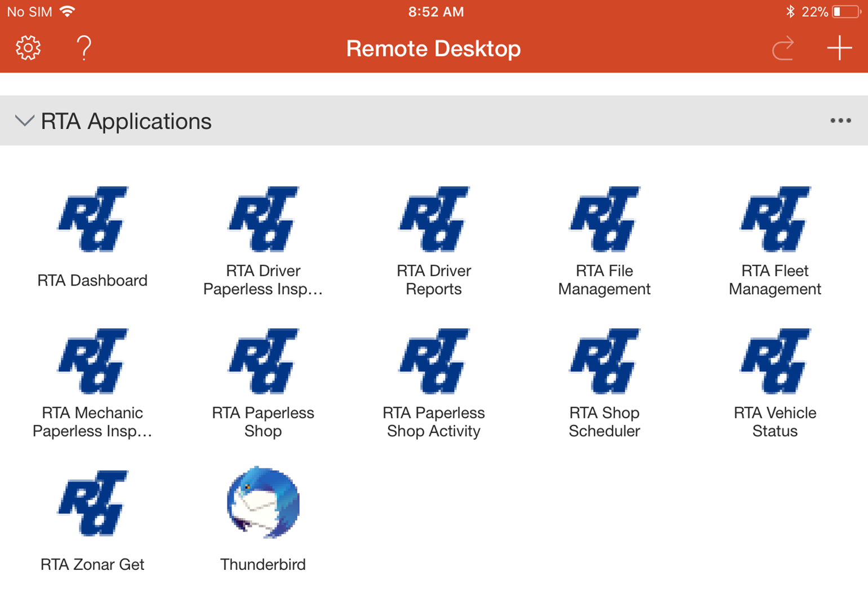The width and height of the screenshot is (868, 602).
Task: Open the RTA Dashboard app icon
Action: tap(92, 220)
